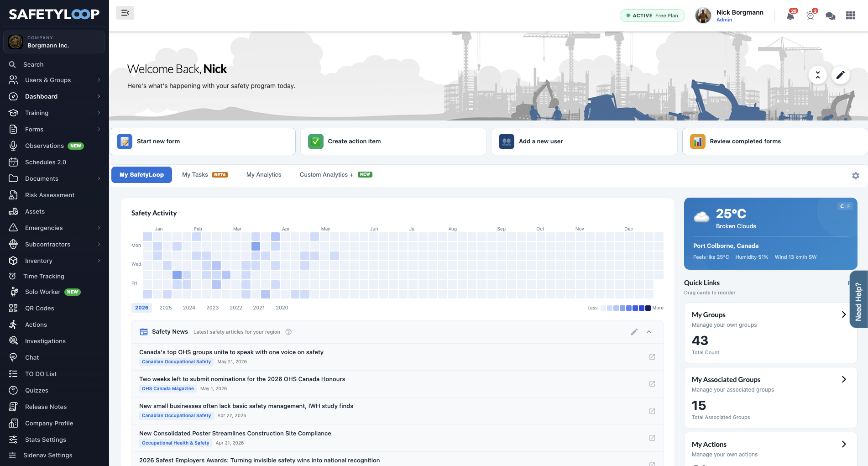Open external link for Consolidated Poster article
Image resolution: width=868 pixels, height=466 pixels.
pos(652,438)
